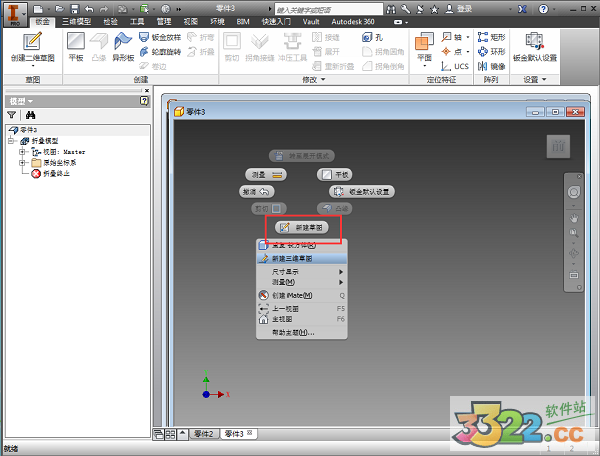Click the filter funnel icon in model browser

tap(12, 116)
